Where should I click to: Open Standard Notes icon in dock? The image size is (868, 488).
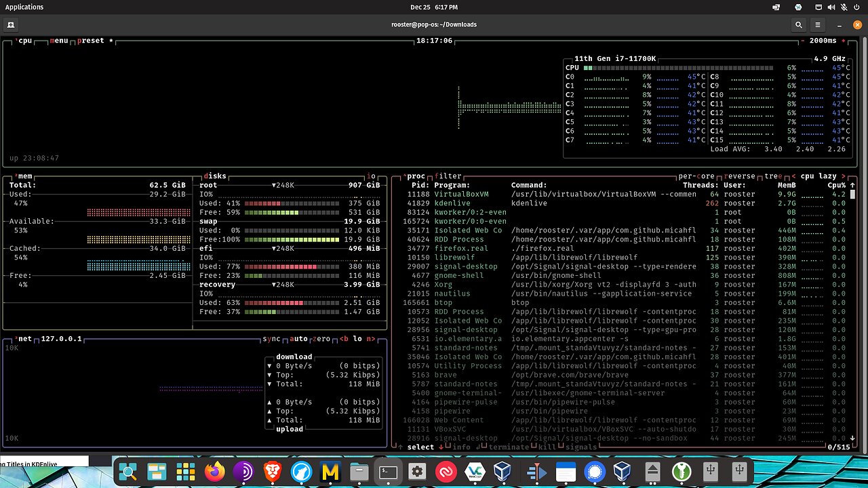tap(566, 472)
